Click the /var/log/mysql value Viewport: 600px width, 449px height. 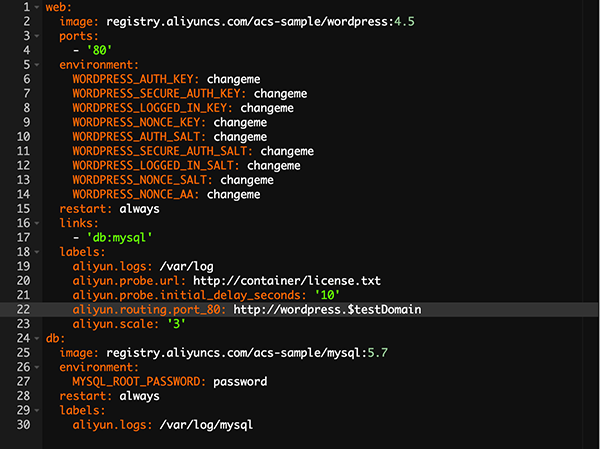tap(206, 425)
